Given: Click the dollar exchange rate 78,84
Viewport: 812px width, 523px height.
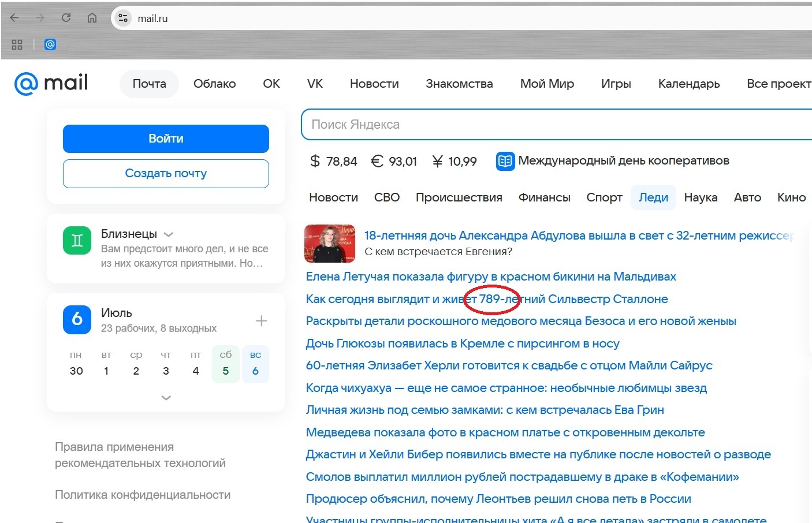Looking at the screenshot, I should coord(334,161).
